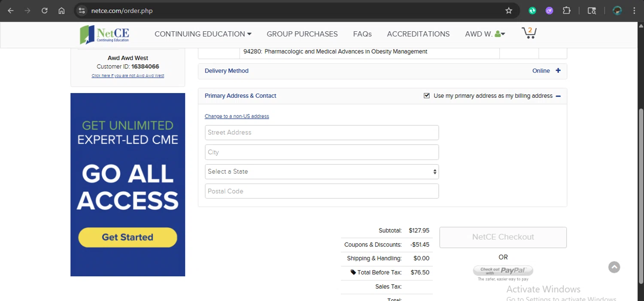Toggle use primary address as billing checkbox
The image size is (644, 301).
pyautogui.click(x=427, y=96)
